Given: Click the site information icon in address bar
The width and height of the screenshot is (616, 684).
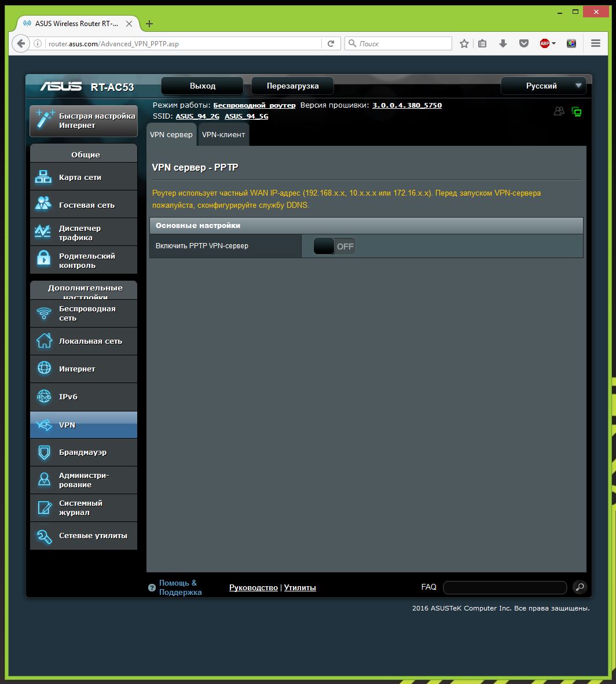Looking at the screenshot, I should [38, 43].
